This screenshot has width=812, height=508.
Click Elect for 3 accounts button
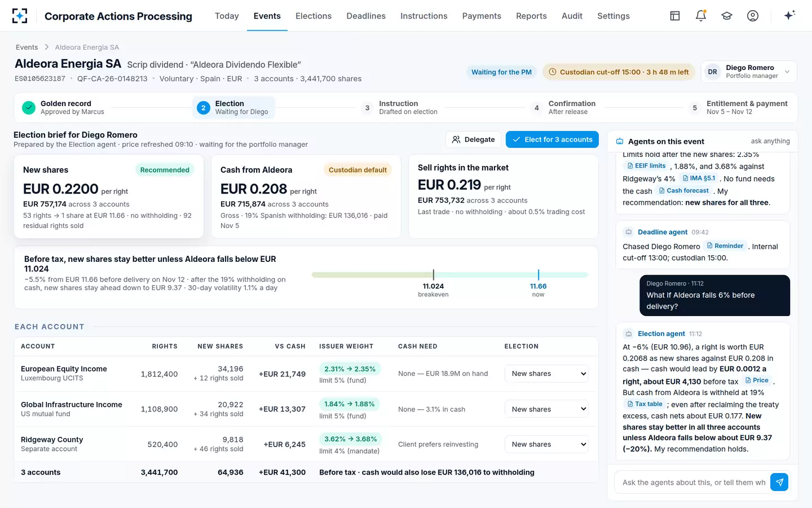point(552,139)
